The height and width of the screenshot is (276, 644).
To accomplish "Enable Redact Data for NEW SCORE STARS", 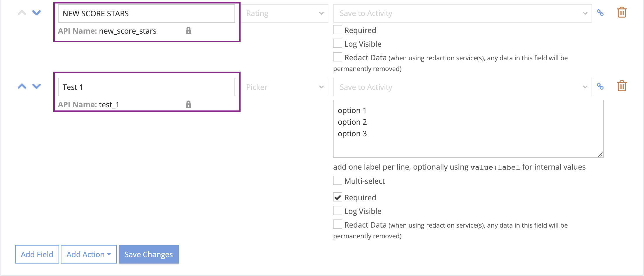I will [338, 57].
